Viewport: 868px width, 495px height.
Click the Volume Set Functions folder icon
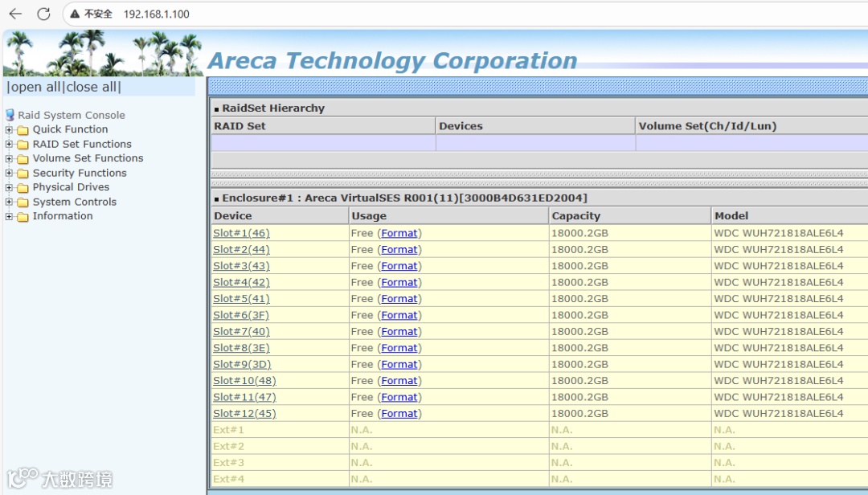click(x=23, y=159)
